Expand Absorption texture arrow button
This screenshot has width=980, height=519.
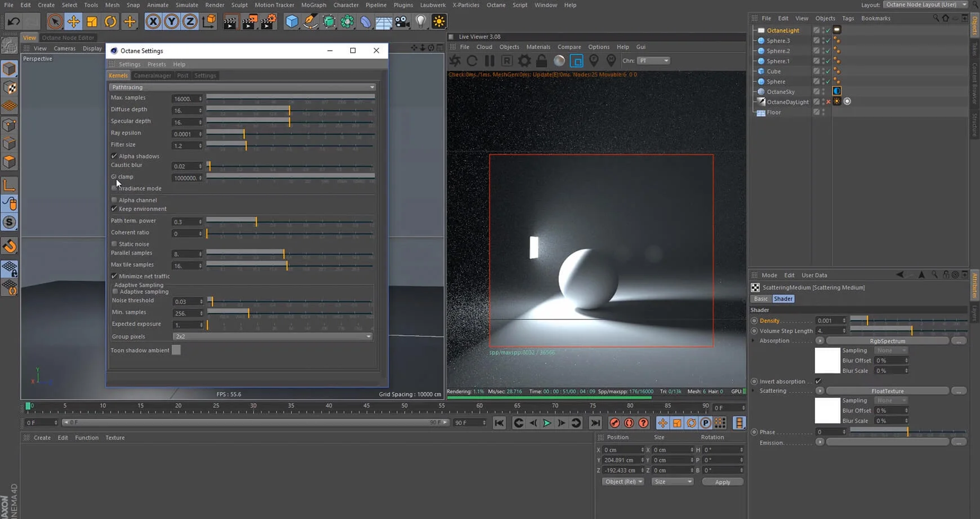pos(819,340)
